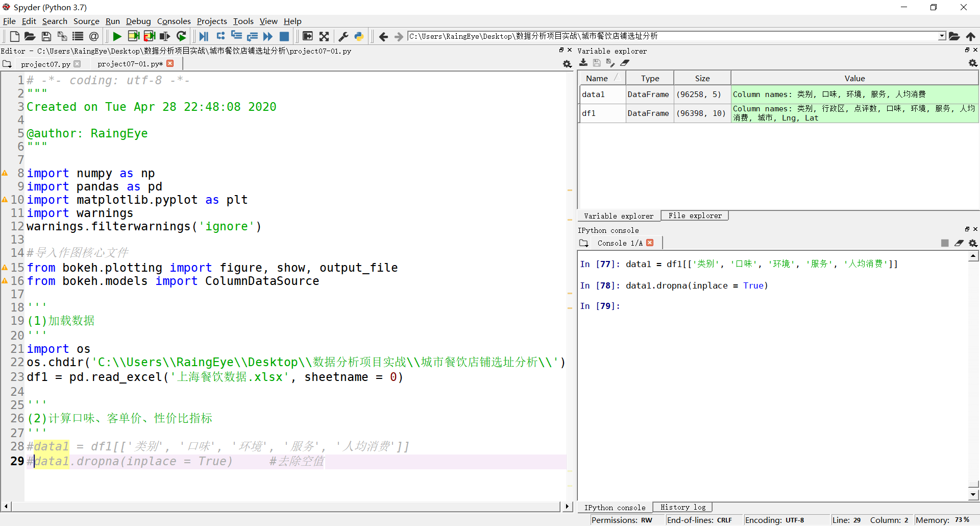Browse for a working directory
This screenshot has height=526, width=980.
pyautogui.click(x=954, y=36)
